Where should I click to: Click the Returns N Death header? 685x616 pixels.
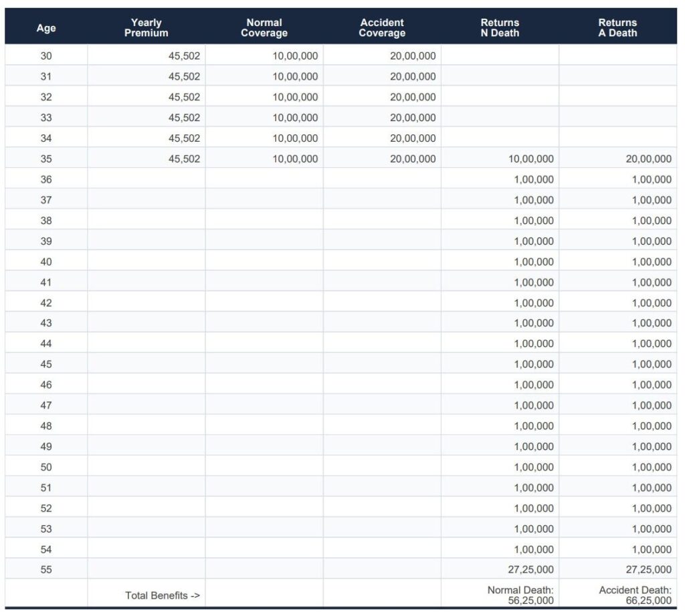500,28
